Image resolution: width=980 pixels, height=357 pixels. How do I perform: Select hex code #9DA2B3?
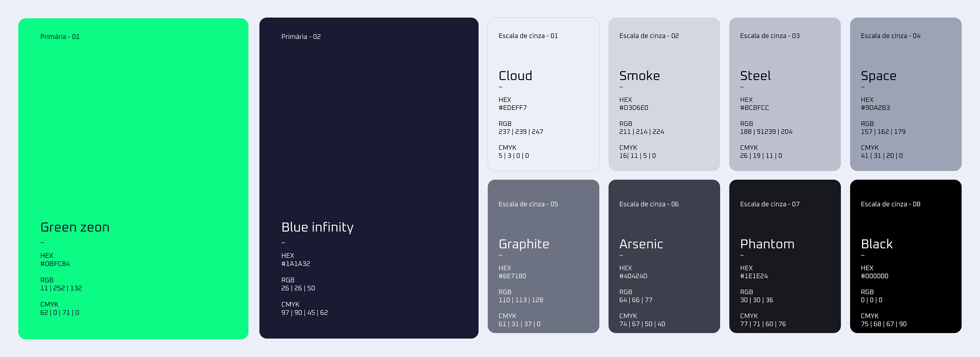point(875,108)
